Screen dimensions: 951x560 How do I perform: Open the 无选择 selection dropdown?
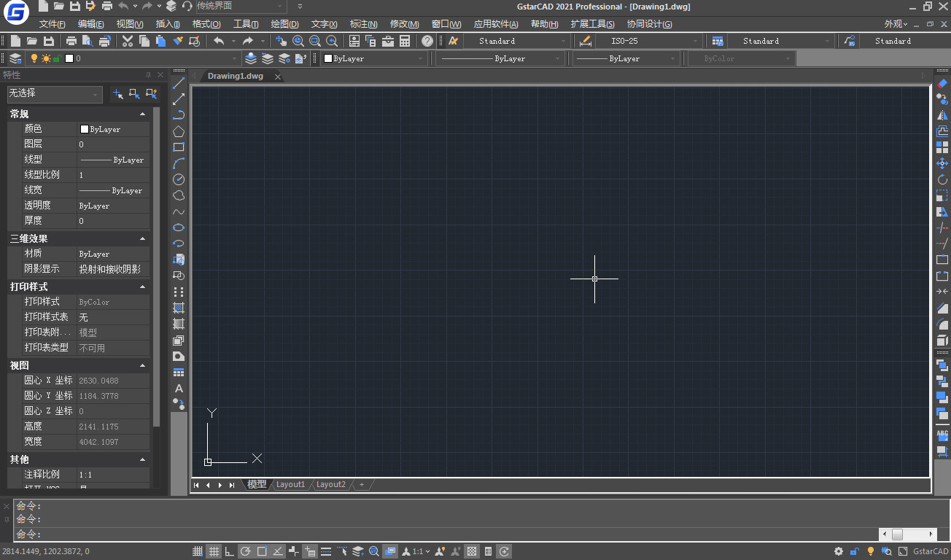(55, 93)
